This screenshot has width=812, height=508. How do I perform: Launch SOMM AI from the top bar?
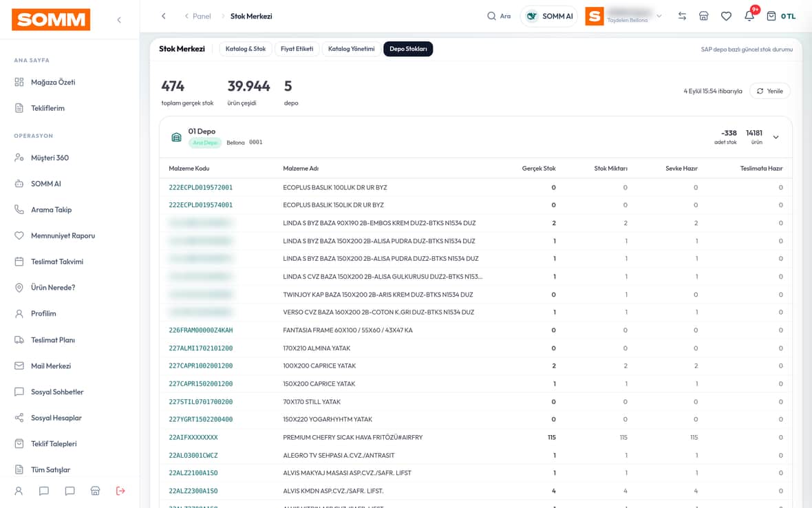(549, 16)
